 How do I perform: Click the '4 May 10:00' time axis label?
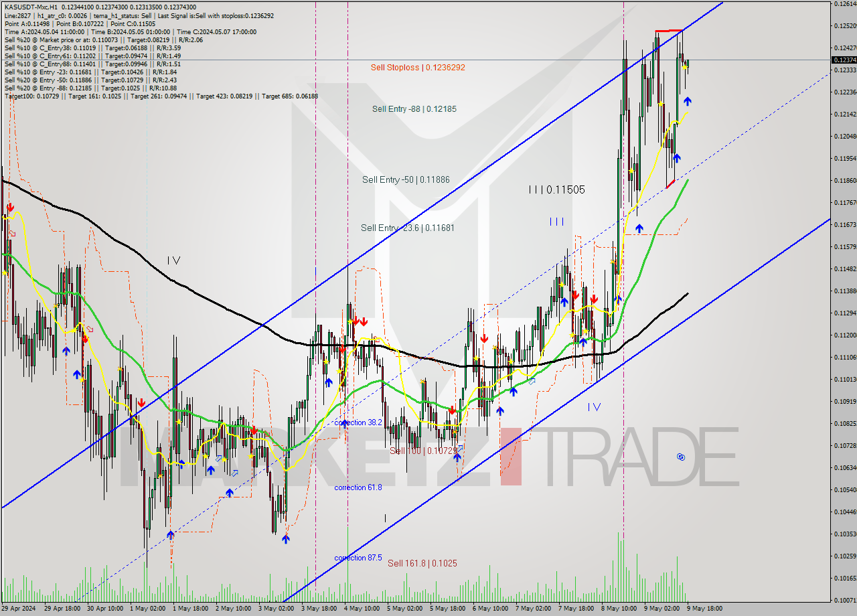362,609
